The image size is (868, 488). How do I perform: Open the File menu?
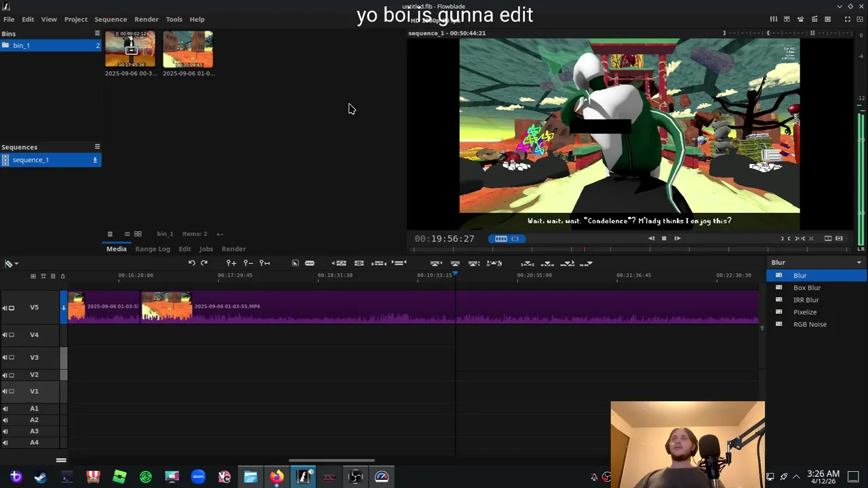[9, 19]
